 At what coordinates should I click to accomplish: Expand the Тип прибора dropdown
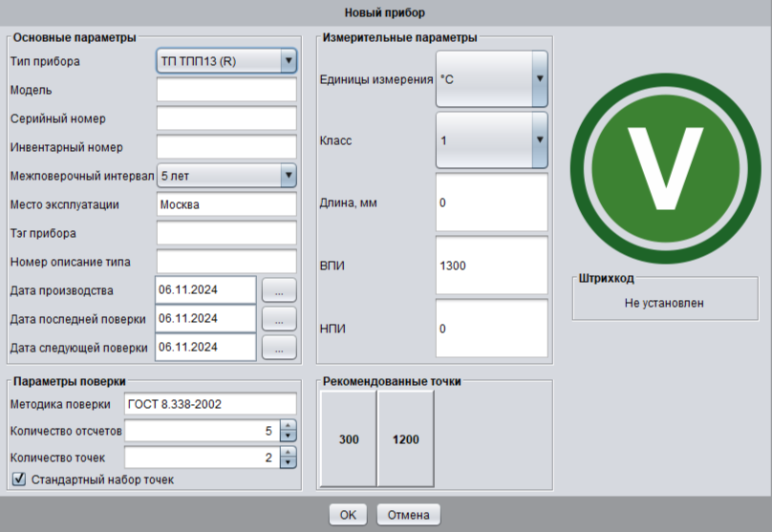(288, 62)
